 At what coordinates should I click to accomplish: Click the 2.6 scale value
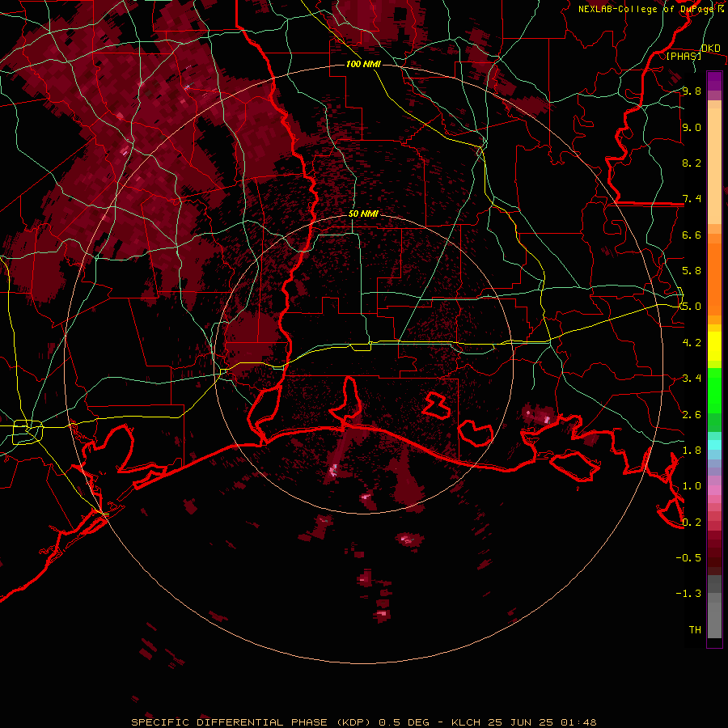pos(692,415)
